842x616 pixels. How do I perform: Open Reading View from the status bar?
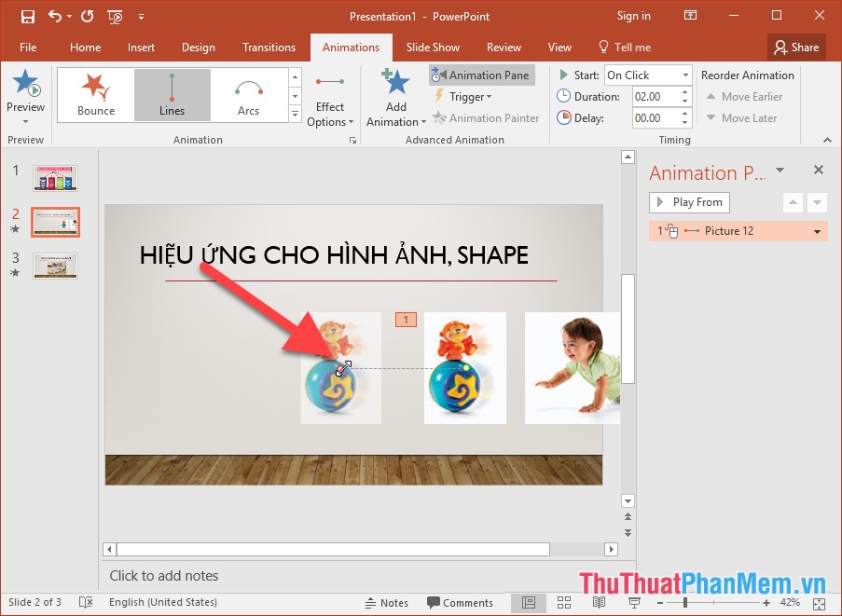tap(599, 603)
